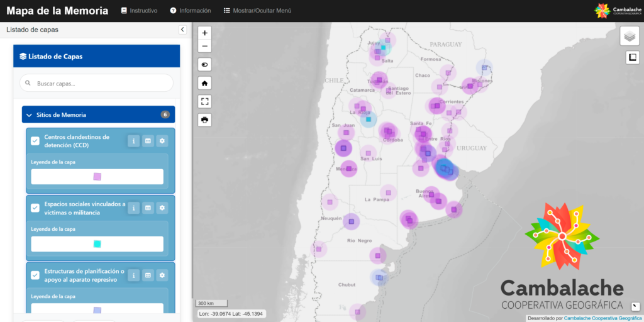Open the base layers switcher icon

coord(630,36)
